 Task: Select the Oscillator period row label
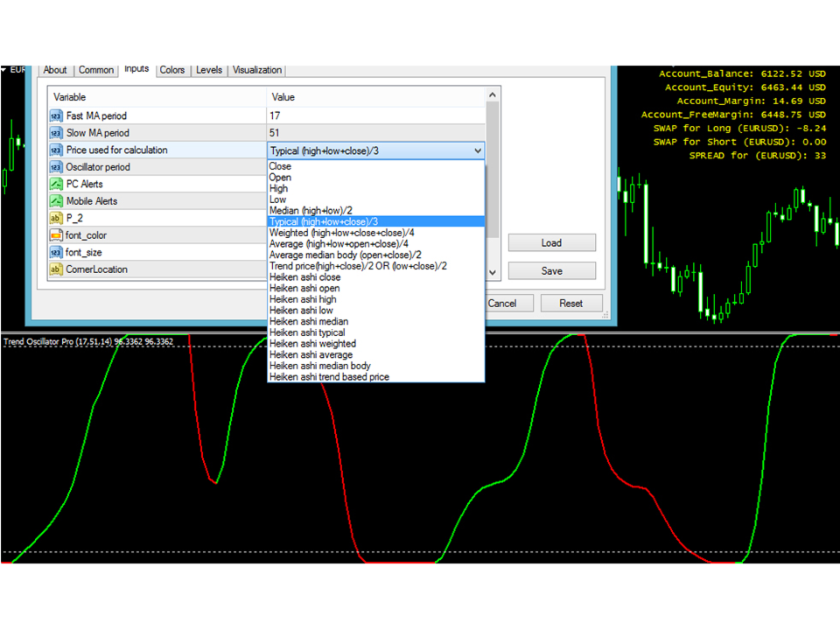98,168
